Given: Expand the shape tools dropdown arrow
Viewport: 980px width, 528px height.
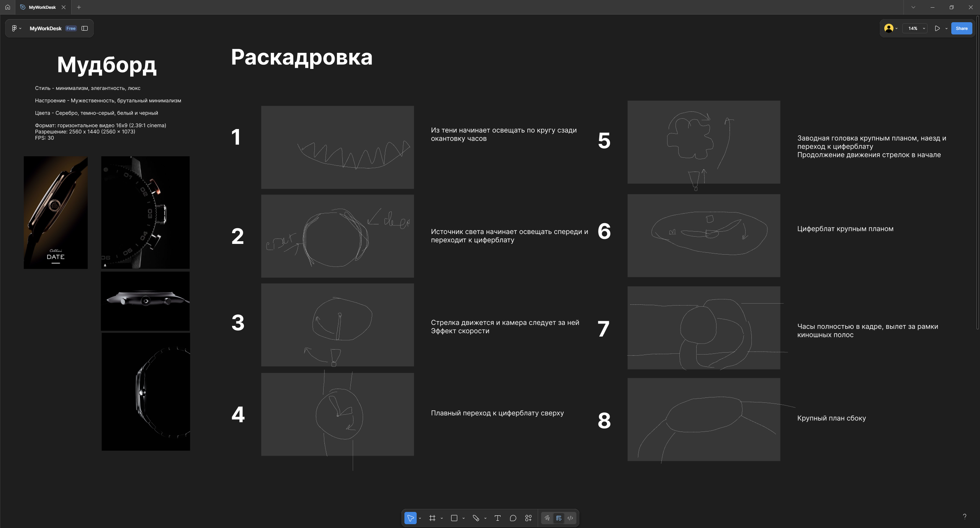Looking at the screenshot, I should point(463,518).
